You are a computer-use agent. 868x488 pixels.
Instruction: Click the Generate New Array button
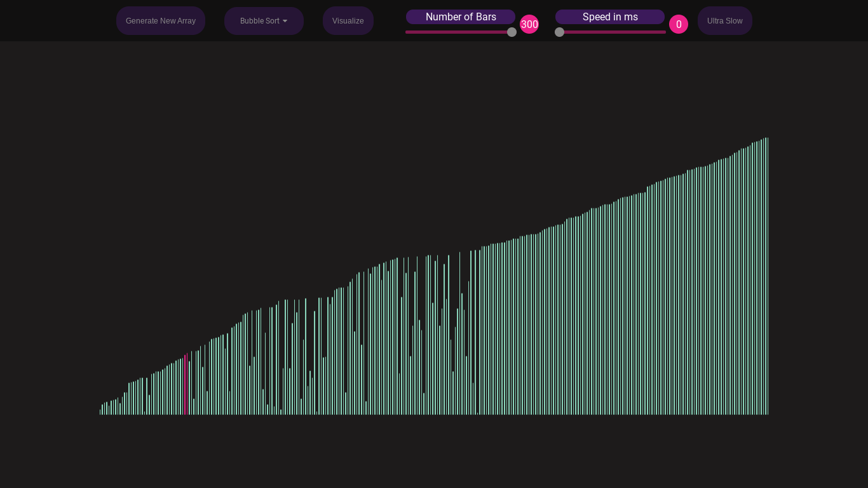pos(161,21)
